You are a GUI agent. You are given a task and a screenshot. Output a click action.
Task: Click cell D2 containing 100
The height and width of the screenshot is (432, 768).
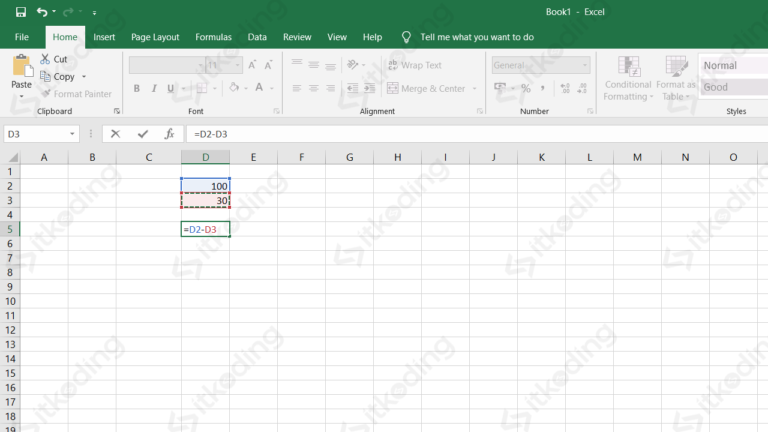pyautogui.click(x=205, y=186)
